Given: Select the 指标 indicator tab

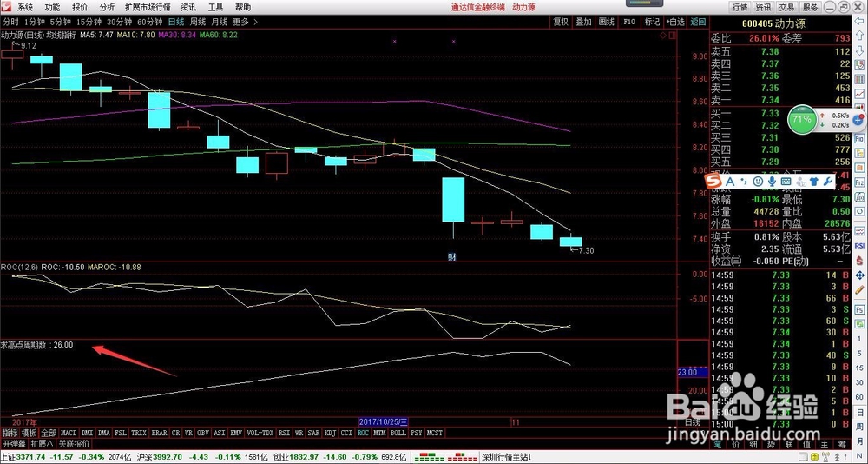Looking at the screenshot, I should pos(10,433).
